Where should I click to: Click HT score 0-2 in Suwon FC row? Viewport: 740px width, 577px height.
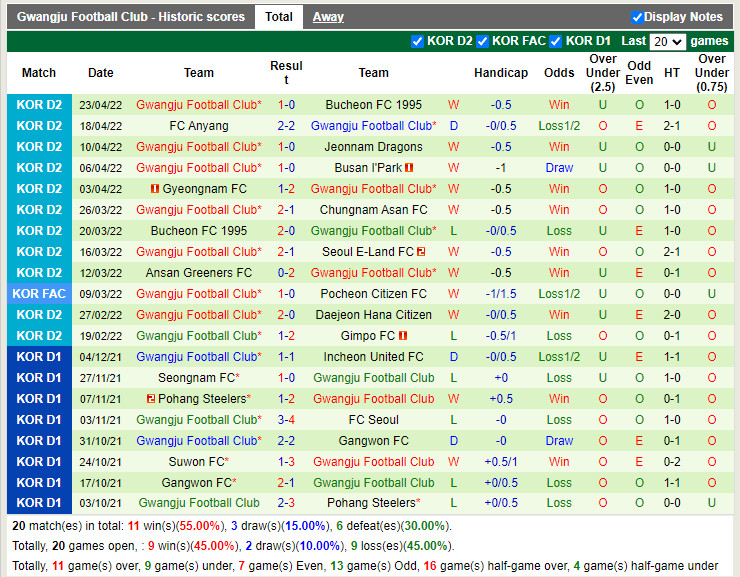click(x=672, y=461)
